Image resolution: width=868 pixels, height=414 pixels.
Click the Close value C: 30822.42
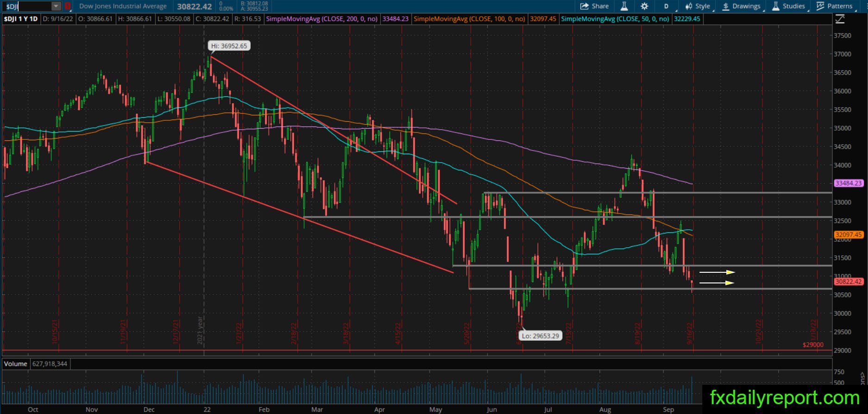tap(212, 19)
